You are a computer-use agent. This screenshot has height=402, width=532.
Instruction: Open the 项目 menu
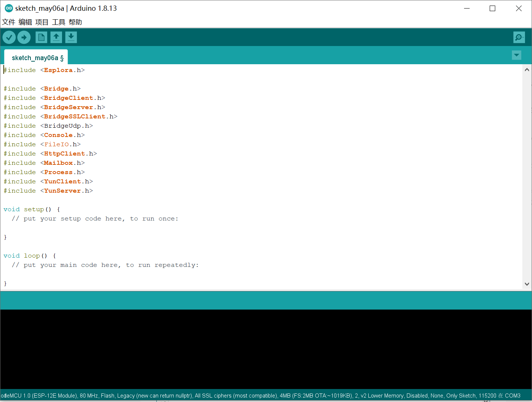pyautogui.click(x=42, y=22)
